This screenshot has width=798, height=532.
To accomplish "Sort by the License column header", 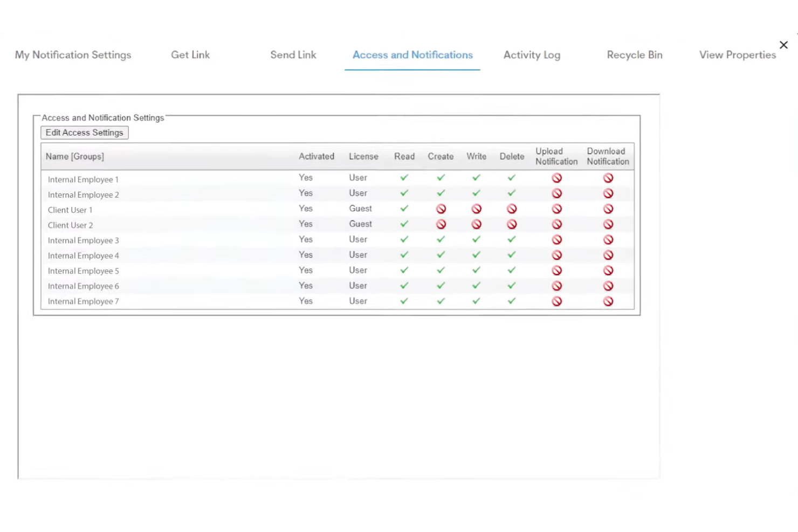I will [x=363, y=156].
